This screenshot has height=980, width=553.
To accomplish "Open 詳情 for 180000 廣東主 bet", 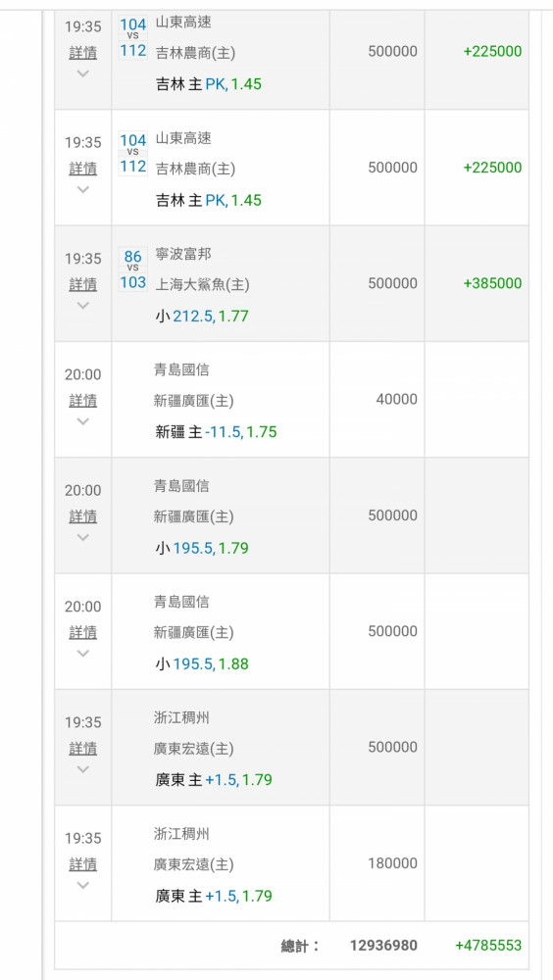I will click(83, 864).
